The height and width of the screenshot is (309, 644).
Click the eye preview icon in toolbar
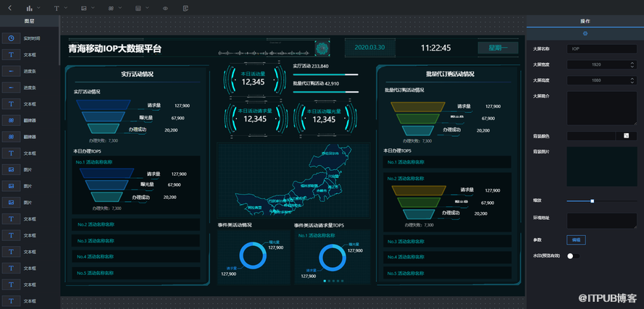(166, 8)
